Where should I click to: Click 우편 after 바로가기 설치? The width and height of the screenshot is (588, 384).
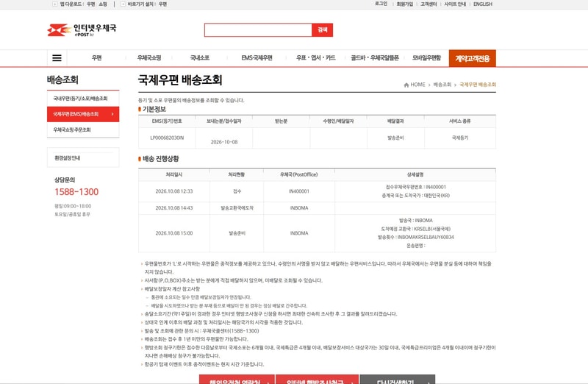tap(162, 4)
